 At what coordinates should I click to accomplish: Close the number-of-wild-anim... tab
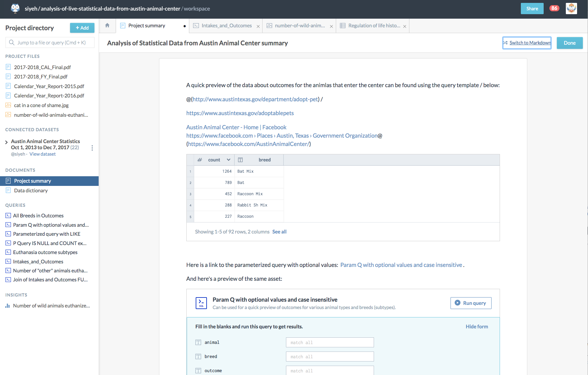pos(331,26)
